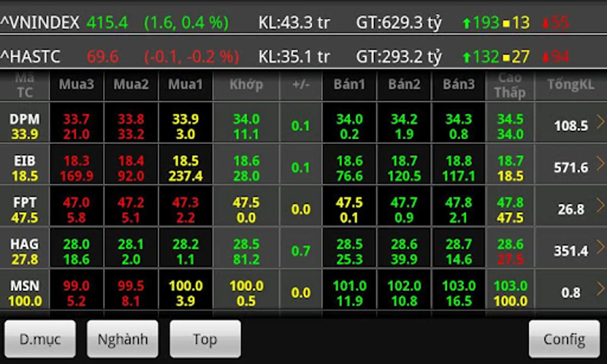Viewport: 607px width, 364px height.
Task: Show the Top stocks list
Action: [205, 339]
